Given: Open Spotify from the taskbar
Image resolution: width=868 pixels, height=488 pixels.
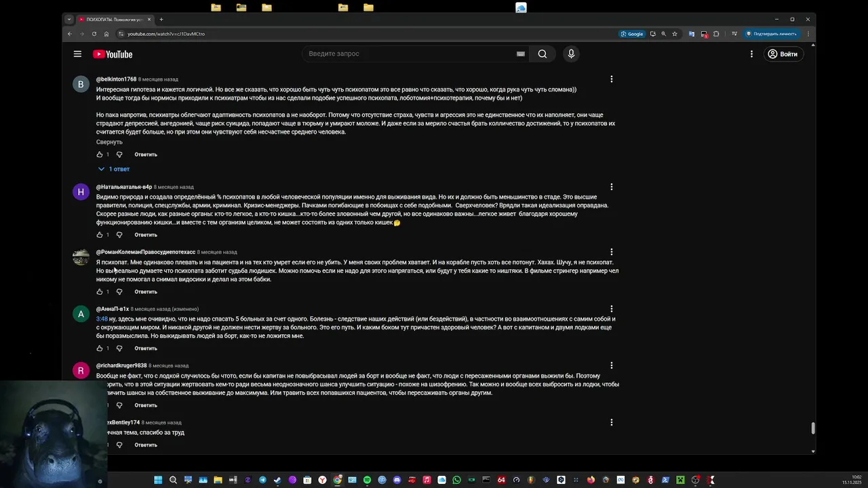Looking at the screenshot, I should [x=367, y=480].
